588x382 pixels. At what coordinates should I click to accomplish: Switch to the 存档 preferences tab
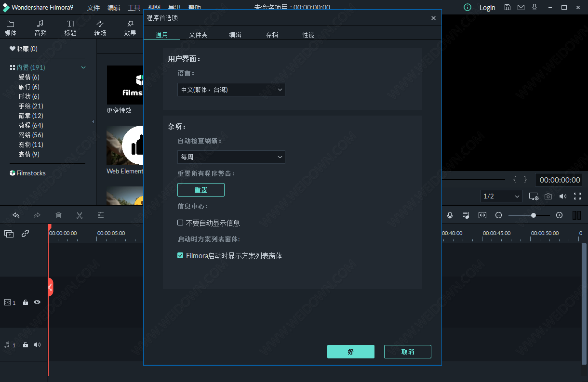(272, 35)
